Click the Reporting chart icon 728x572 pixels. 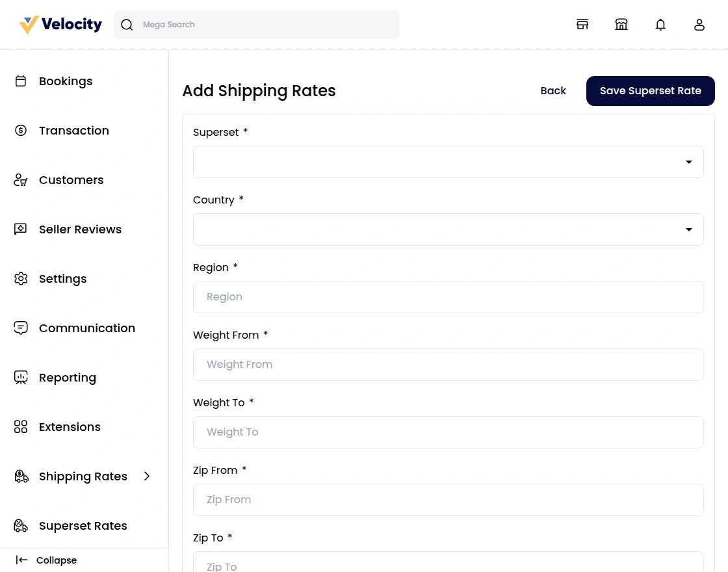21,378
